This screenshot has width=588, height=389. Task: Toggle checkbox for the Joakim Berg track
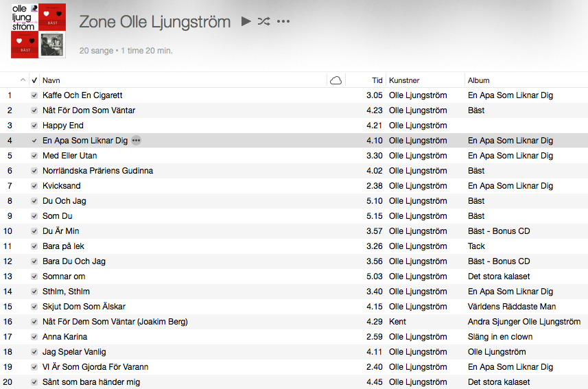click(34, 322)
